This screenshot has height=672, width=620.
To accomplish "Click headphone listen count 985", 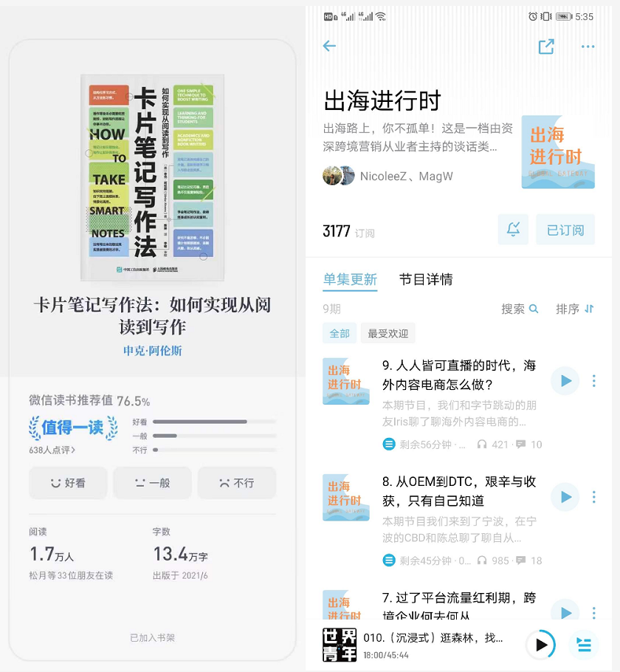I will click(x=492, y=560).
